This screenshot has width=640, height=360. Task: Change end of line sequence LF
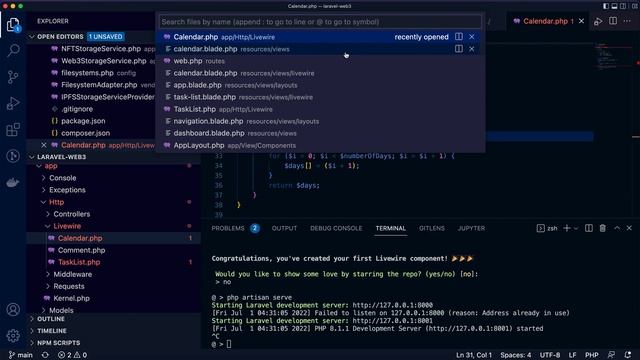pyautogui.click(x=572, y=355)
